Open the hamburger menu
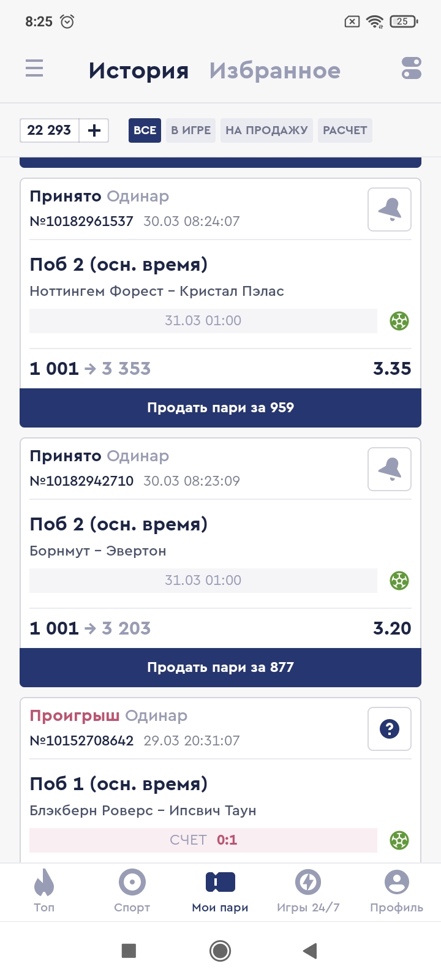The image size is (441, 980). [x=34, y=68]
